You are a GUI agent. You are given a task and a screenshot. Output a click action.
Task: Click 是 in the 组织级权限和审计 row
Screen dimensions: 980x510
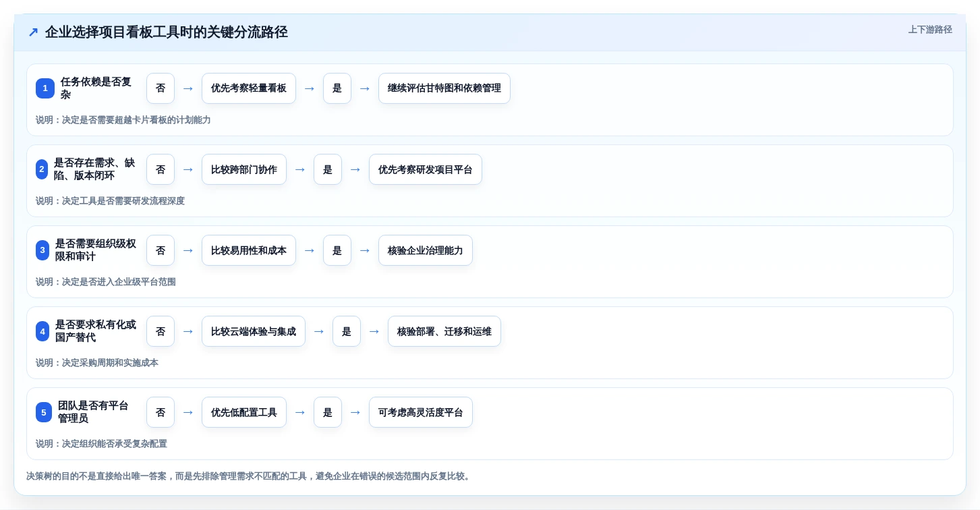(337, 250)
